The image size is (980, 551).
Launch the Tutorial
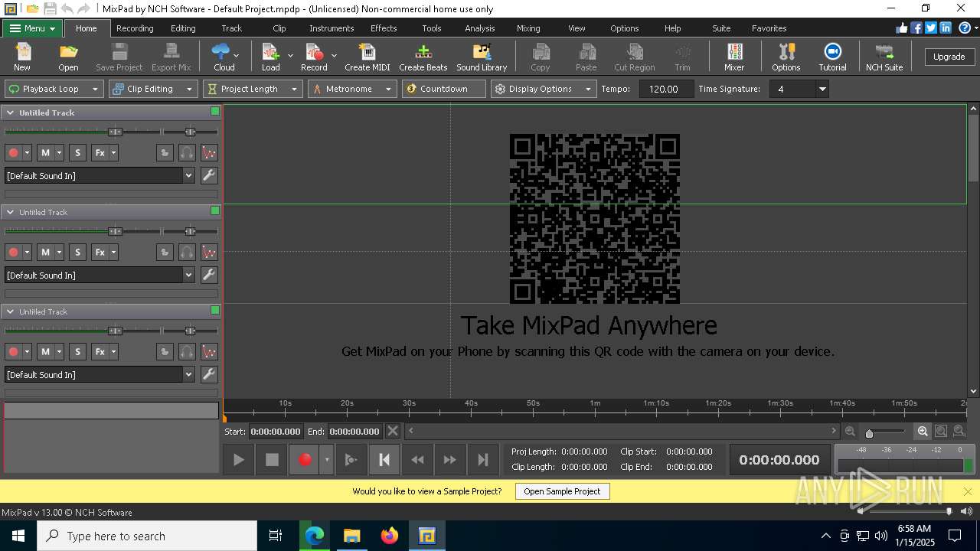(832, 57)
